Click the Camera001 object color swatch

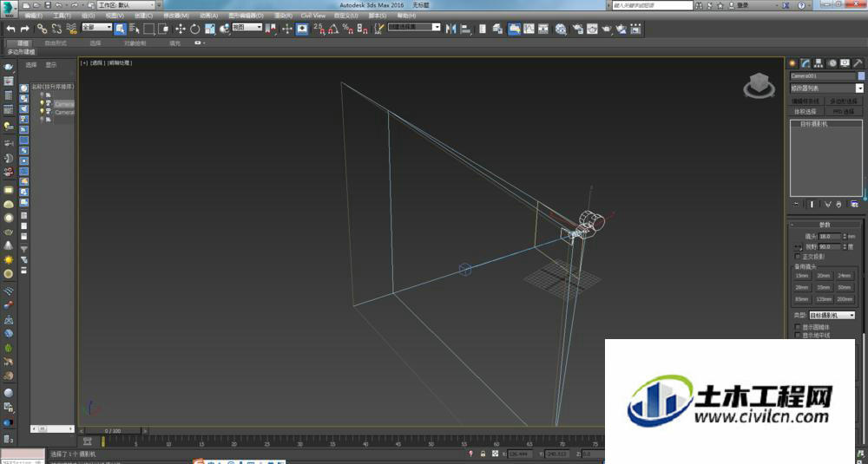861,75
